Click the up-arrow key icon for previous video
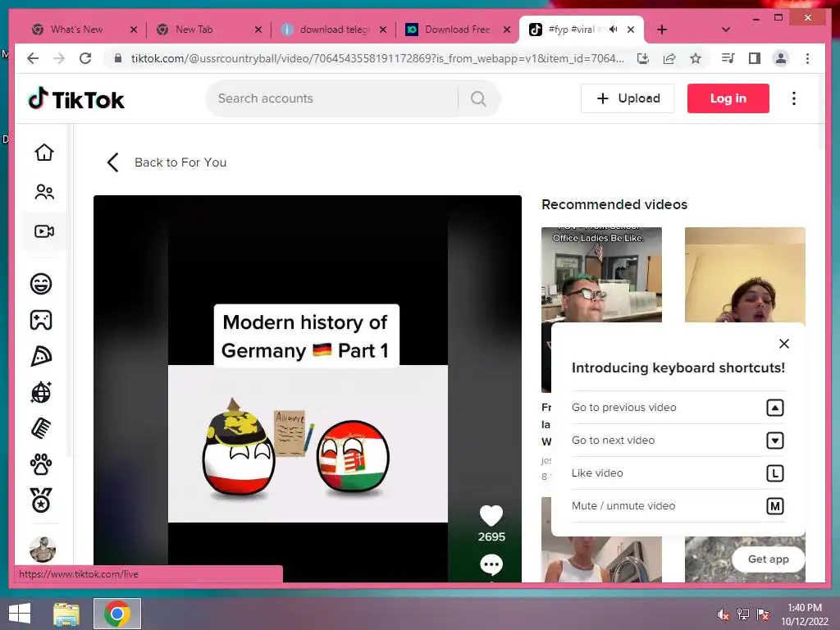This screenshot has height=630, width=840. point(775,408)
